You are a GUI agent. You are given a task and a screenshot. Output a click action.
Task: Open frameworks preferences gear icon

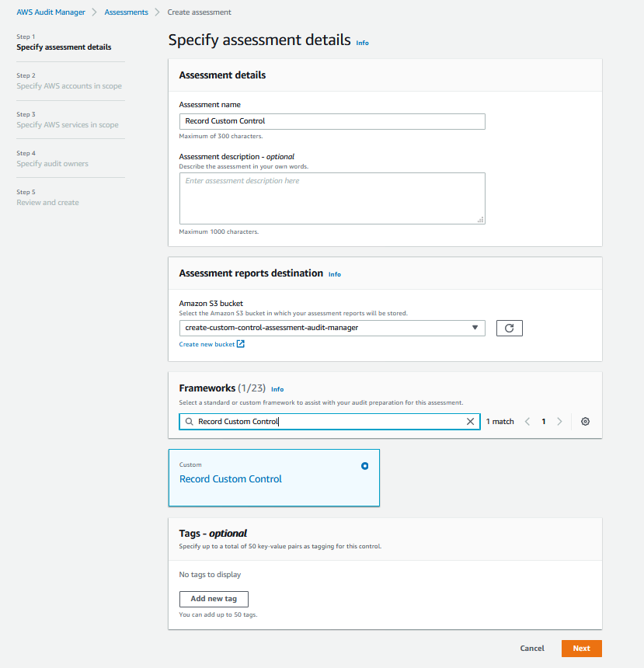[x=585, y=421]
